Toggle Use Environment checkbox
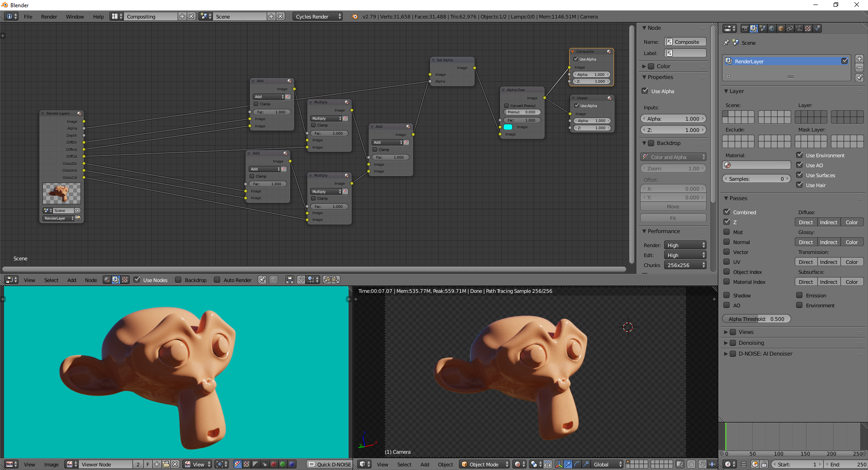 800,155
